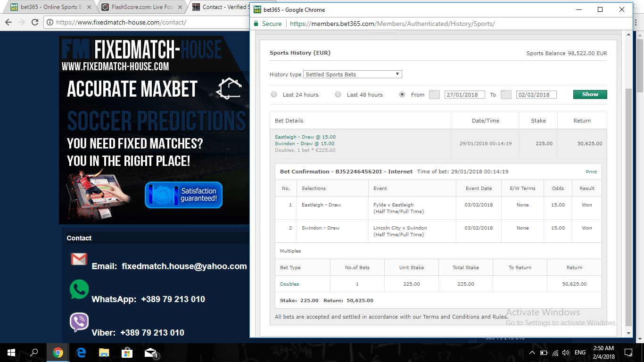Click the WhatsApp icon on contact page
Screen dimensions: 644x362
(79, 289)
